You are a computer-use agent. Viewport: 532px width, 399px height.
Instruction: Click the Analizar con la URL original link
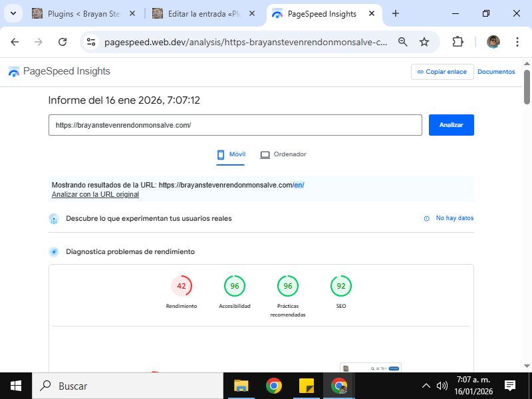pyautogui.click(x=95, y=195)
